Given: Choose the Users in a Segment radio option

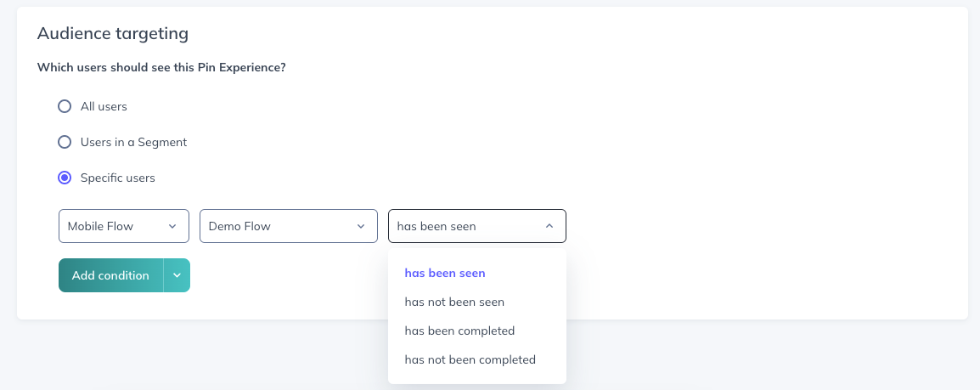Looking at the screenshot, I should point(65,142).
